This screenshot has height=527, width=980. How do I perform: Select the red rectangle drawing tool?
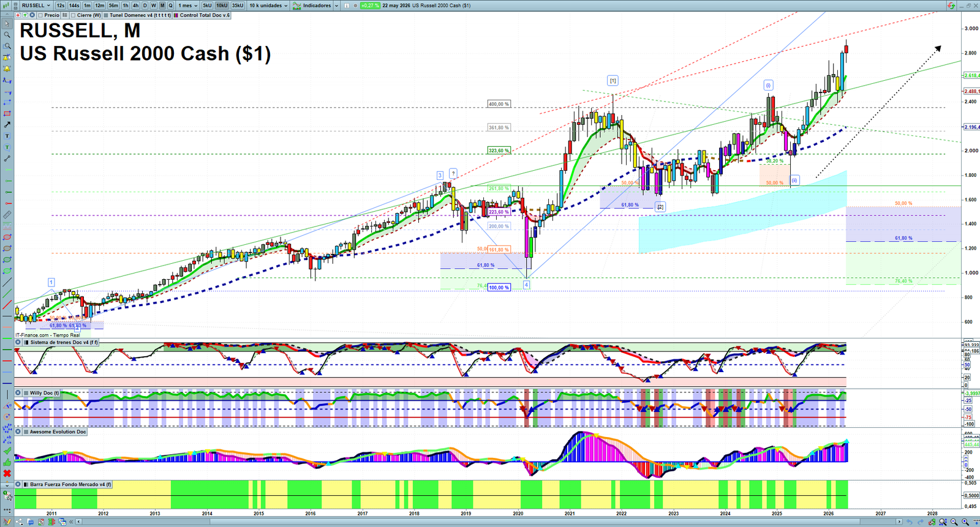click(x=7, y=113)
